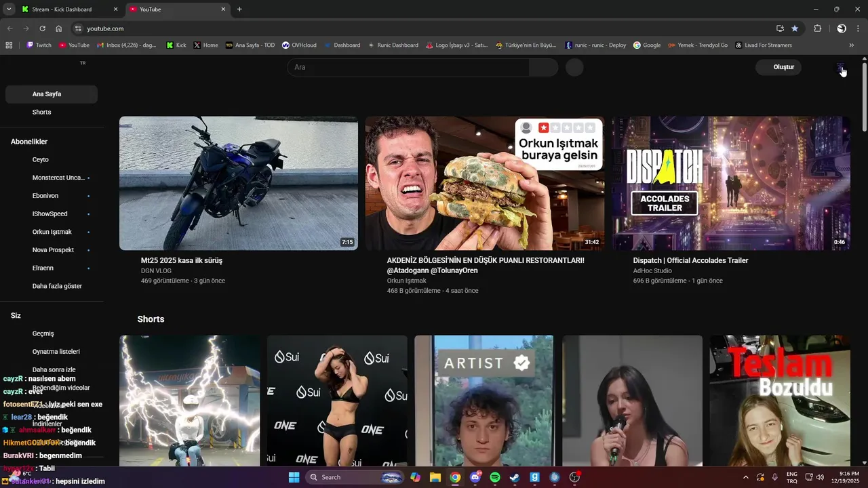
Task: Click the Oluştur create button
Action: coord(778,67)
